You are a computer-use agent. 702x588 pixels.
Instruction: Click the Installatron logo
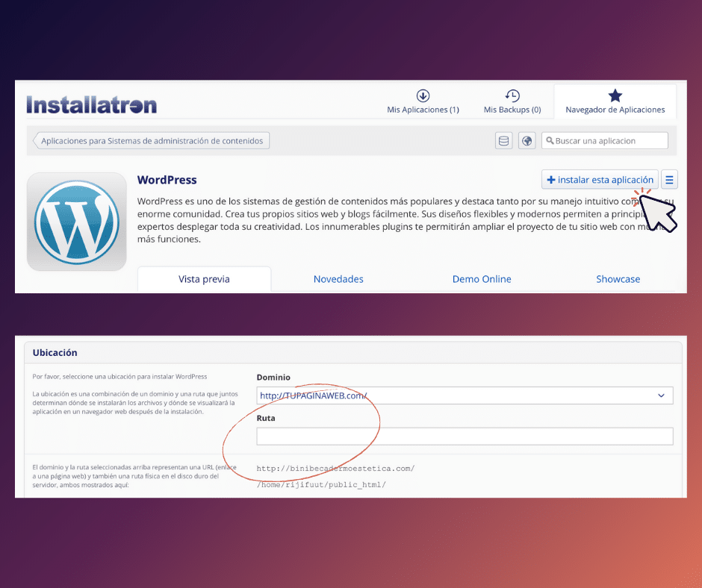point(92,104)
